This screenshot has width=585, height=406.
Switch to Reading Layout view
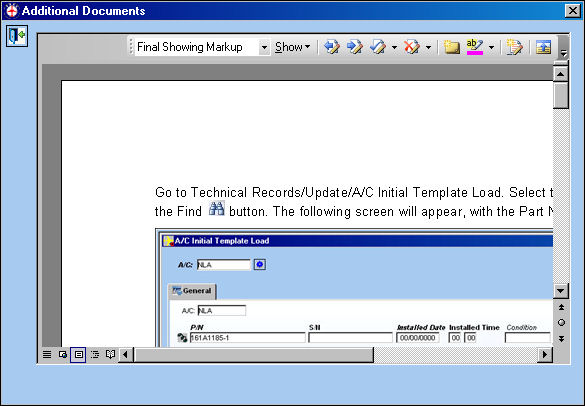pos(110,354)
